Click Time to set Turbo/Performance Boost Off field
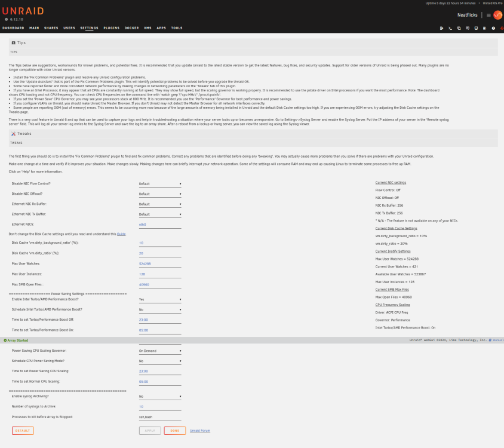 tap(160, 320)
